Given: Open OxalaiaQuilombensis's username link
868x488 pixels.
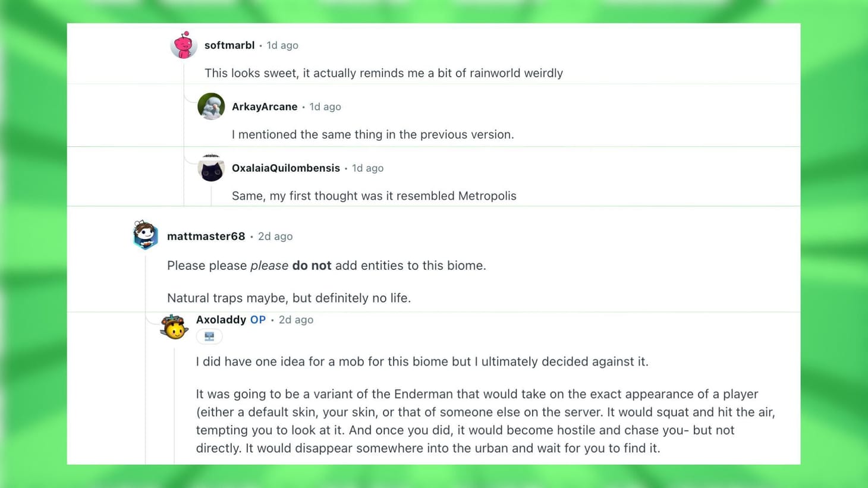Looking at the screenshot, I should pos(286,168).
